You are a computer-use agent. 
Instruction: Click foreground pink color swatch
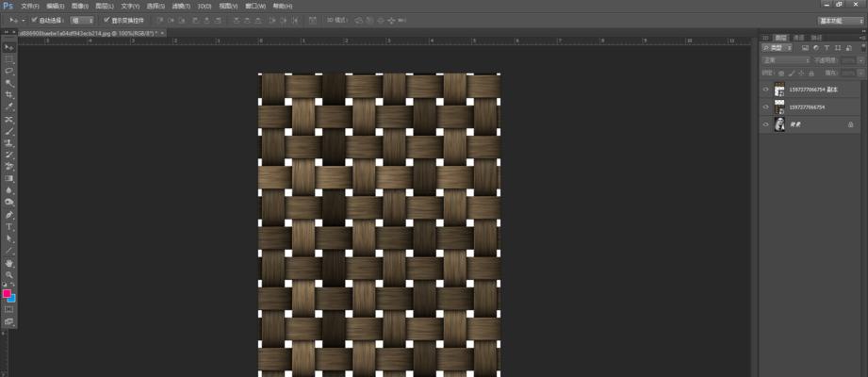[7, 293]
